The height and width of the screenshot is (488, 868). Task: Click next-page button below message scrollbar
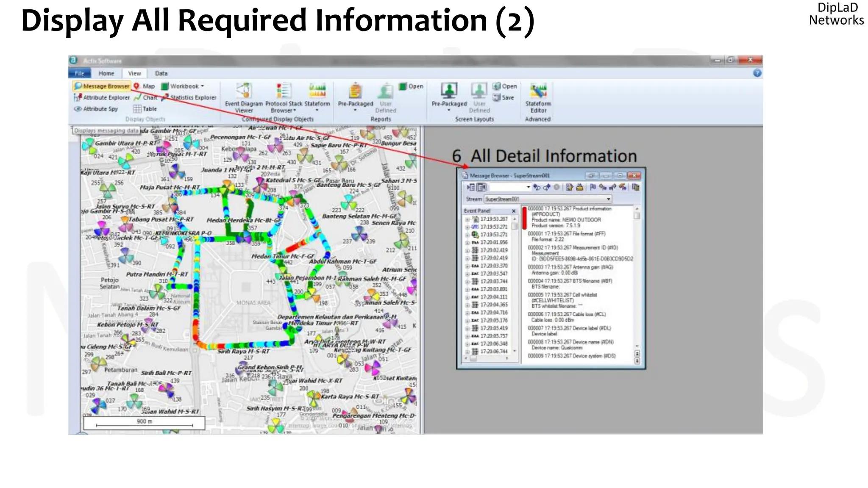[x=637, y=360]
